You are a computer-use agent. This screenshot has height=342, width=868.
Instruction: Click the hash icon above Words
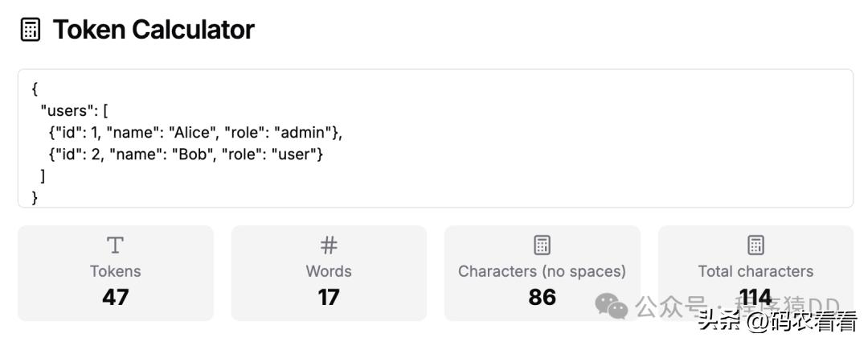click(329, 245)
